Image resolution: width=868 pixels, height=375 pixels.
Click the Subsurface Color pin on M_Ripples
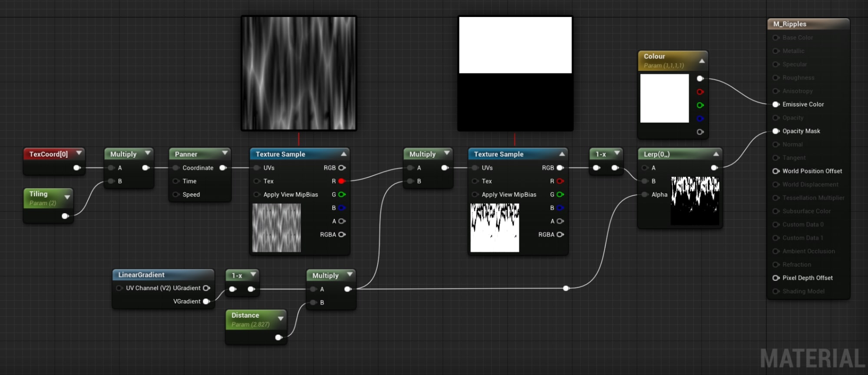[x=776, y=211]
